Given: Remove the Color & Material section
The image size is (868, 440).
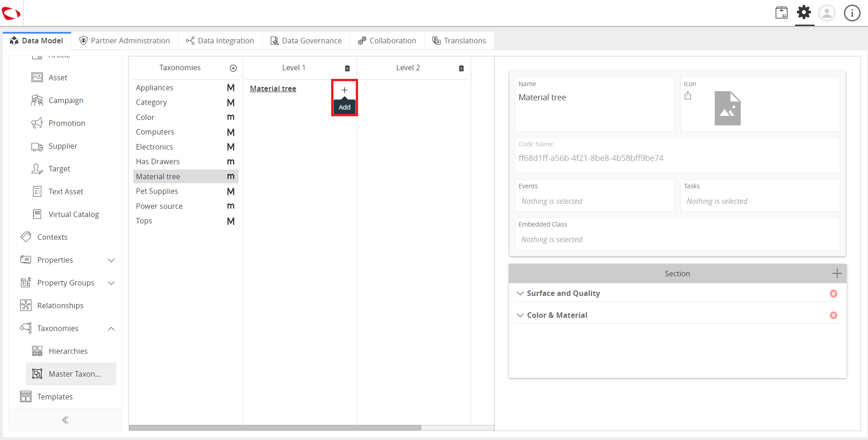Looking at the screenshot, I should tap(833, 316).
